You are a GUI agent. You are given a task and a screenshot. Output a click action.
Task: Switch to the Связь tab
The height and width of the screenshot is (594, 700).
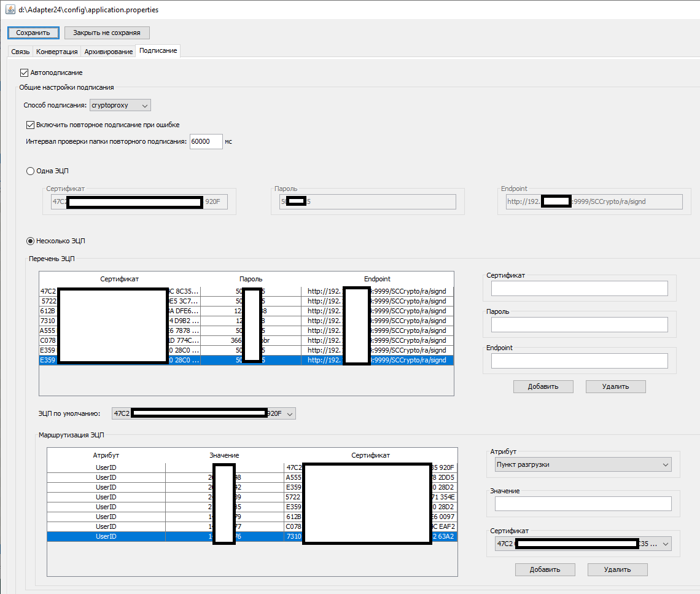pyautogui.click(x=20, y=52)
